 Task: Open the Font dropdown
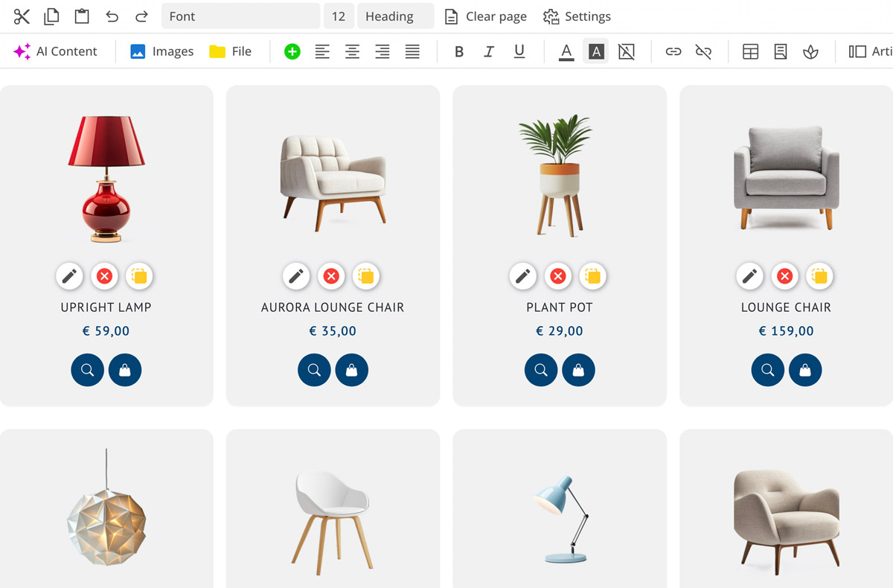click(240, 16)
